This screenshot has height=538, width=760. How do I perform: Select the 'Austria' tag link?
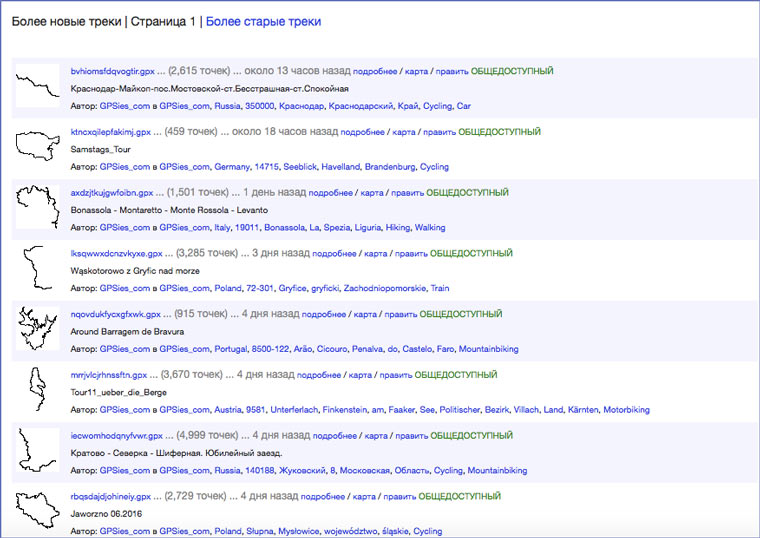[228, 410]
